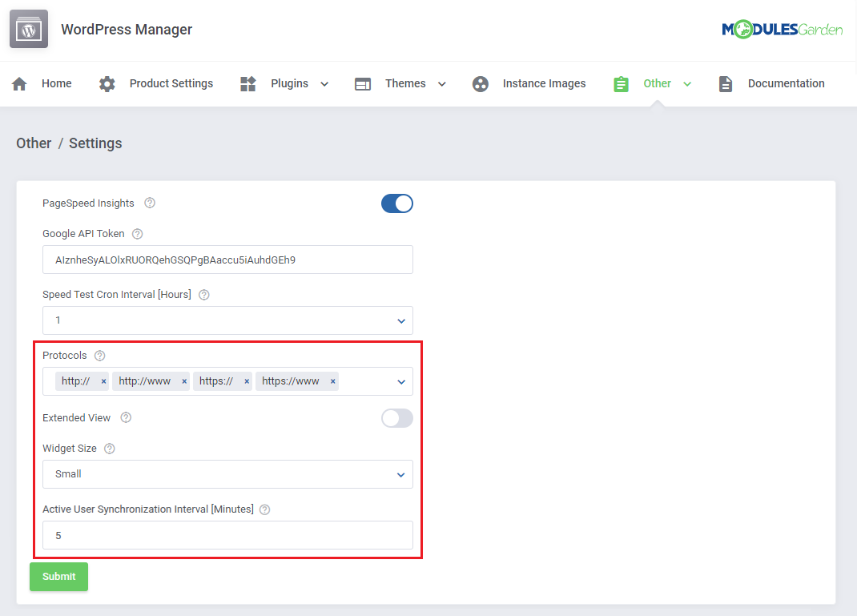Remove the https://www protocol tag
Viewport: 857px width, 616px height.
pos(332,381)
